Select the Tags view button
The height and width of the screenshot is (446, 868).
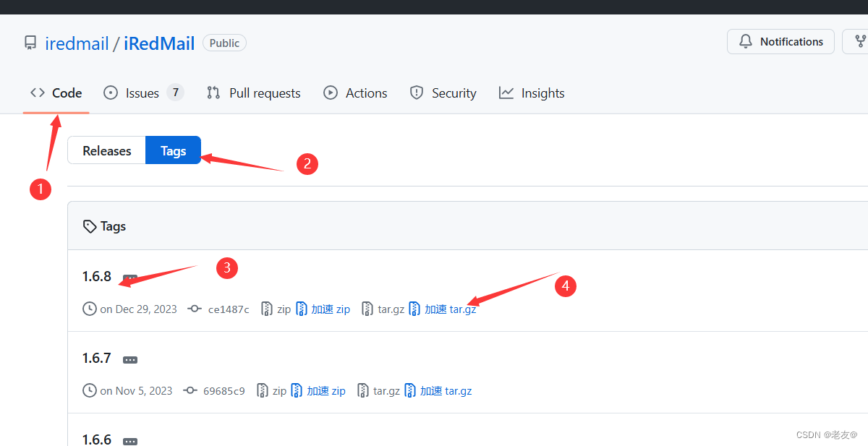(x=174, y=150)
